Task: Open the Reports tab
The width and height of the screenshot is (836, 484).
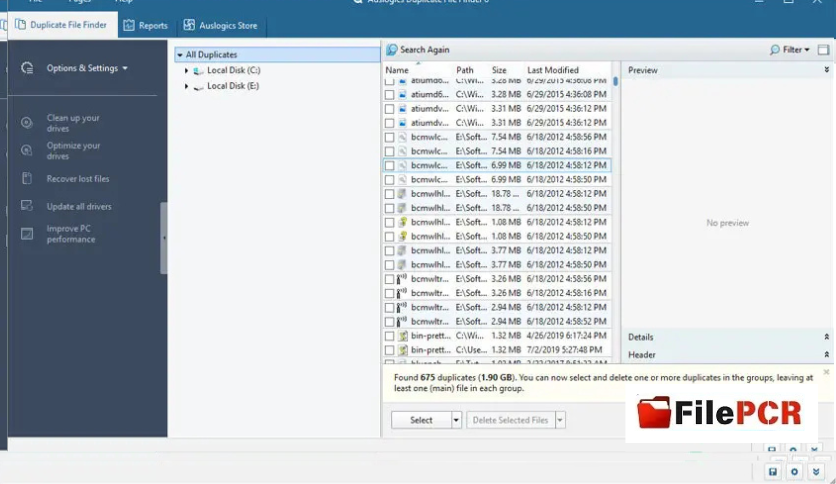Action: pyautogui.click(x=146, y=26)
